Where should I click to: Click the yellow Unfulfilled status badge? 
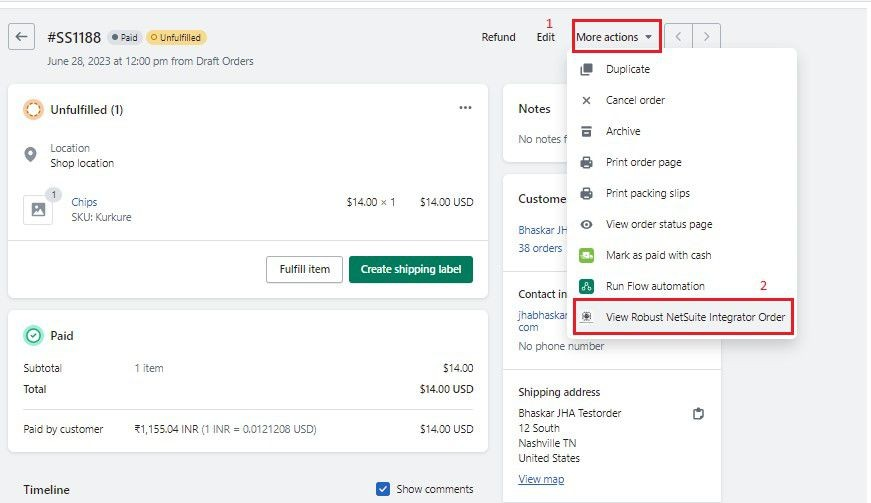176,37
